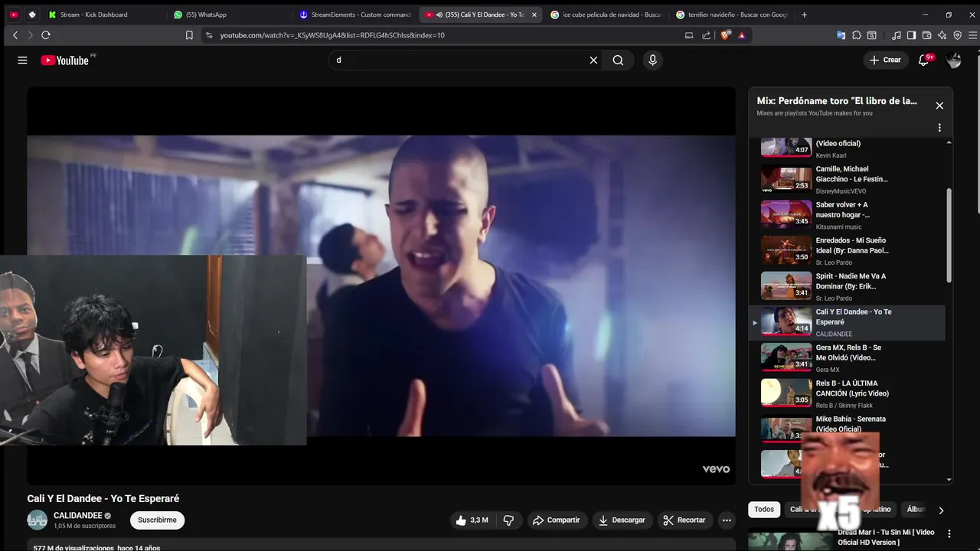Toggle the browser sidebar panel
This screenshot has height=551, width=980.
click(911, 35)
